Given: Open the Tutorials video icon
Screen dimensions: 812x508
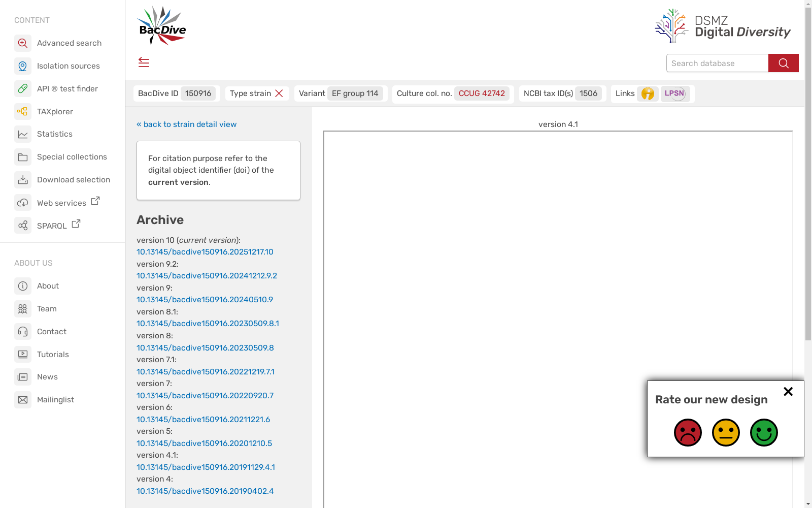Looking at the screenshot, I should pos(23,355).
